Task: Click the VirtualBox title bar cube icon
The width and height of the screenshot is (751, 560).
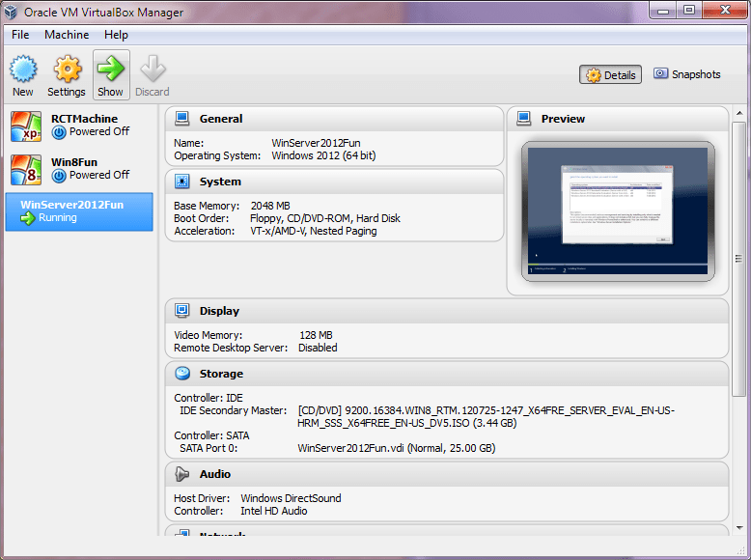Action: 11,12
